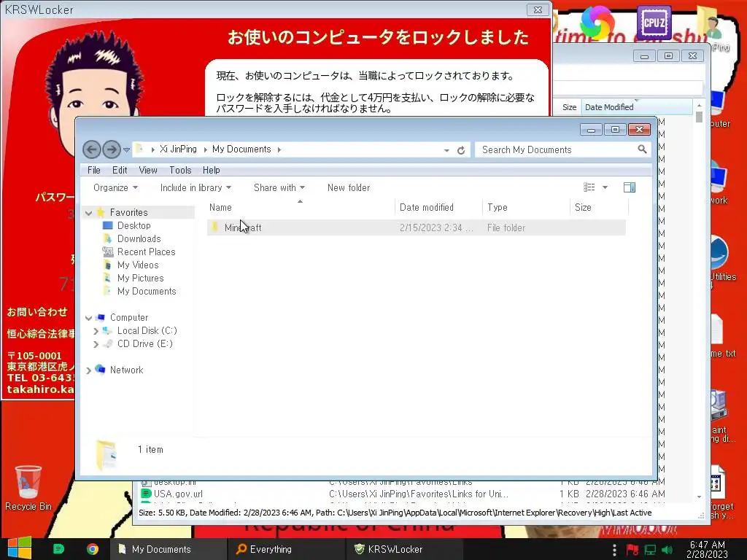Change the view layout icon
This screenshot has width=747, height=560.
pos(589,187)
